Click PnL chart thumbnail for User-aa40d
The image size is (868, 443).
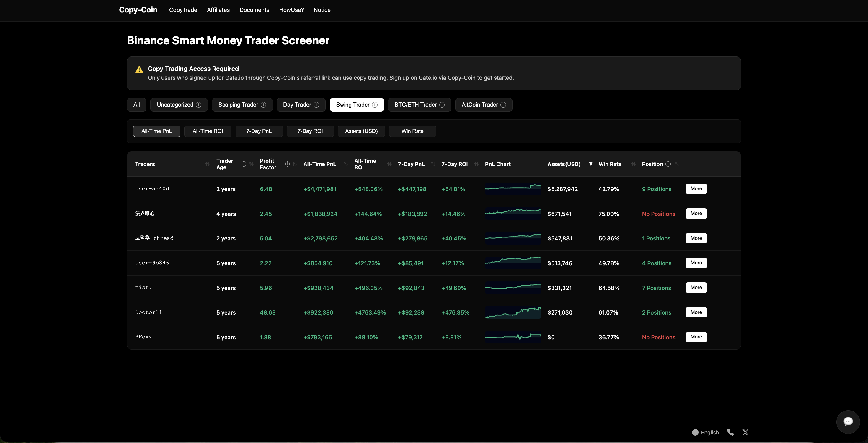[x=513, y=189]
